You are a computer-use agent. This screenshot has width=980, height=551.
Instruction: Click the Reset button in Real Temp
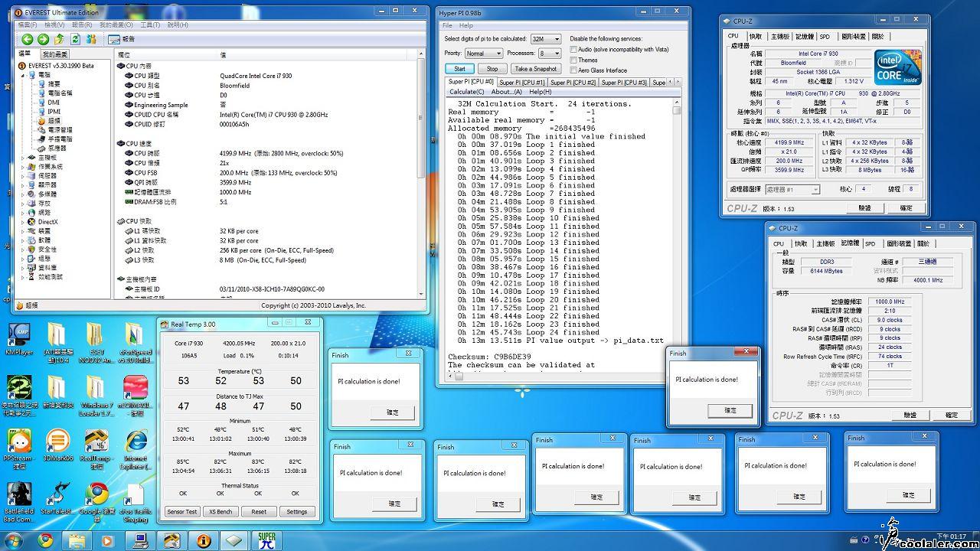click(x=259, y=512)
